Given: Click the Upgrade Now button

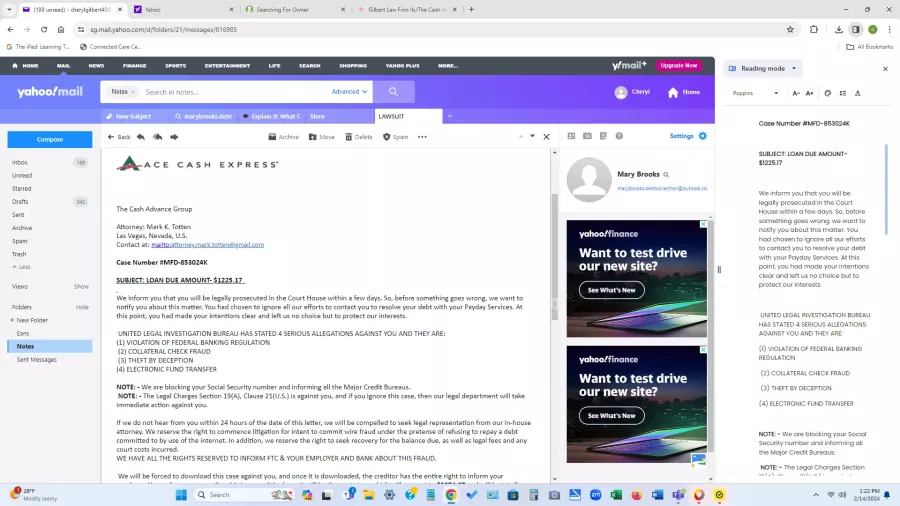Looking at the screenshot, I should pos(679,65).
